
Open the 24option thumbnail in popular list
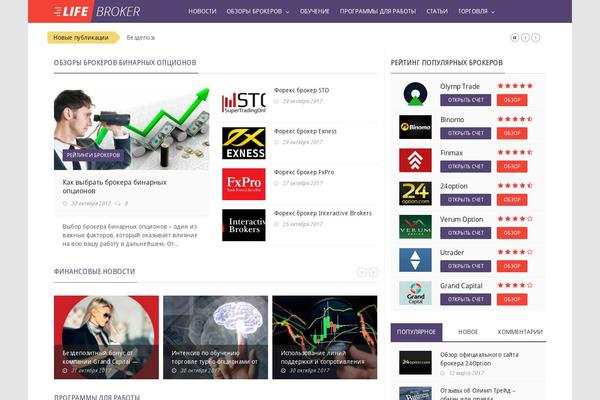click(415, 362)
